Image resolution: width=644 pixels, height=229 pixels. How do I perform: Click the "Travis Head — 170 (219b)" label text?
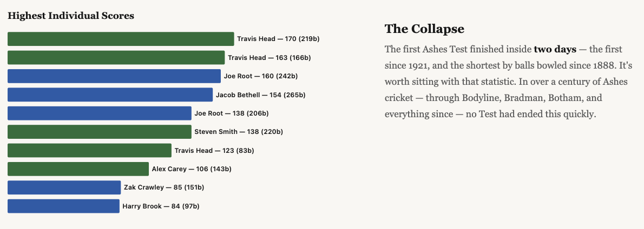pos(274,39)
